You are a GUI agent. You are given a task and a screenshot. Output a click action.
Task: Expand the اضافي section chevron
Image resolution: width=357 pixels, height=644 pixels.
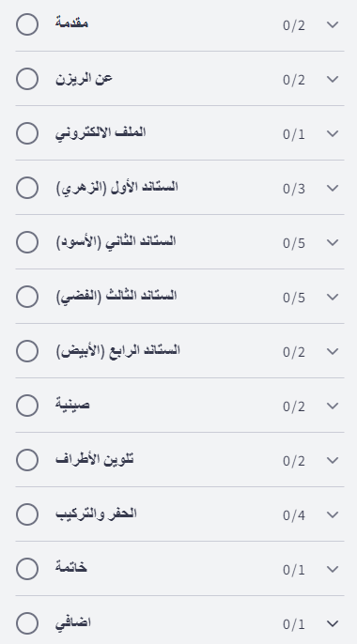click(x=333, y=623)
